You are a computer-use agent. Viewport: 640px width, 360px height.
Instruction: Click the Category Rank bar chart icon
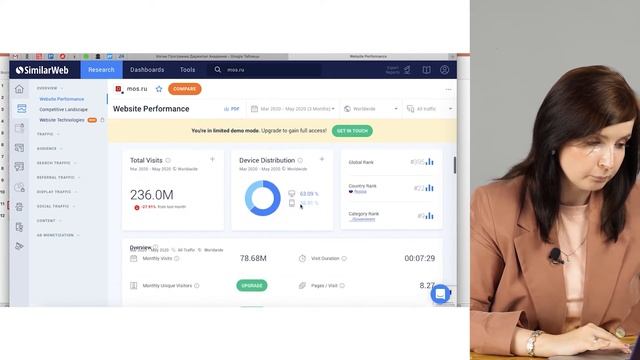click(429, 216)
